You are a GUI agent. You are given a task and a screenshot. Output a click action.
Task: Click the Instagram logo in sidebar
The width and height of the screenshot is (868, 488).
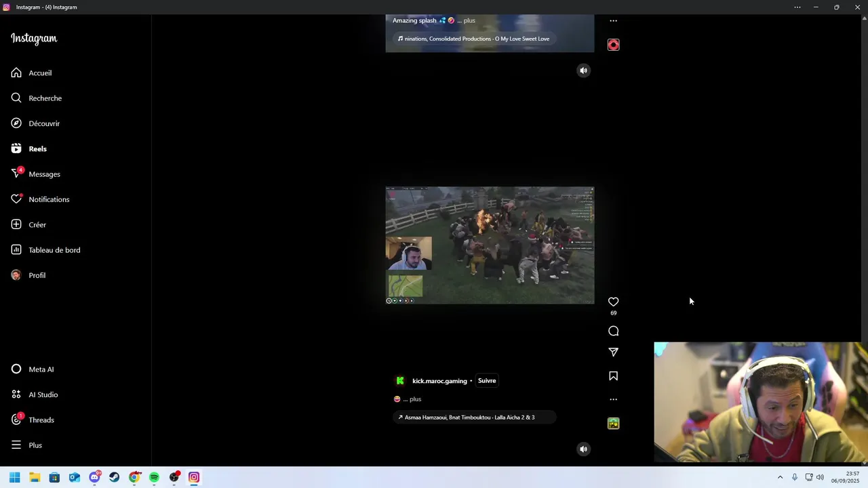(x=34, y=39)
